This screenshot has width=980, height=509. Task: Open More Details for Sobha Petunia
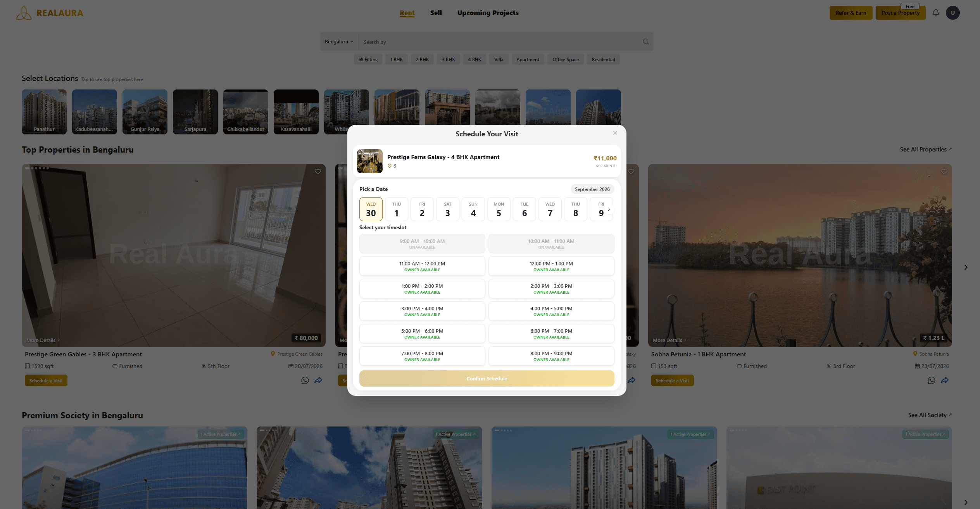coord(669,340)
